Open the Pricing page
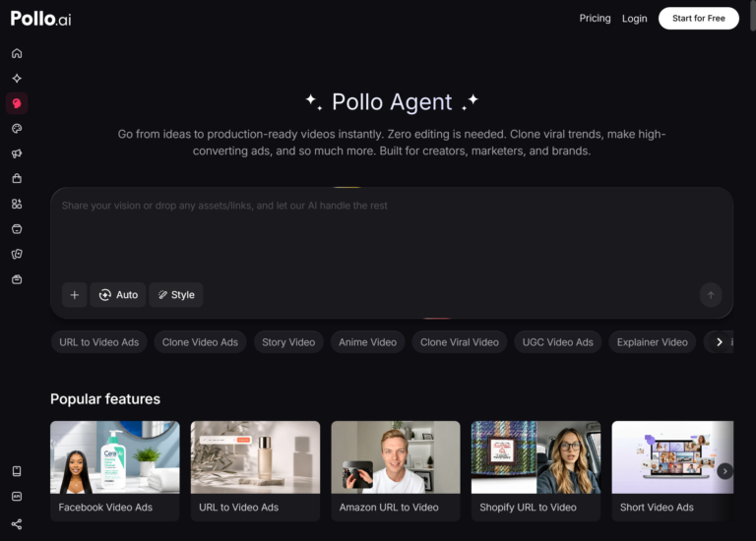Viewport: 756px width, 541px height. point(595,19)
